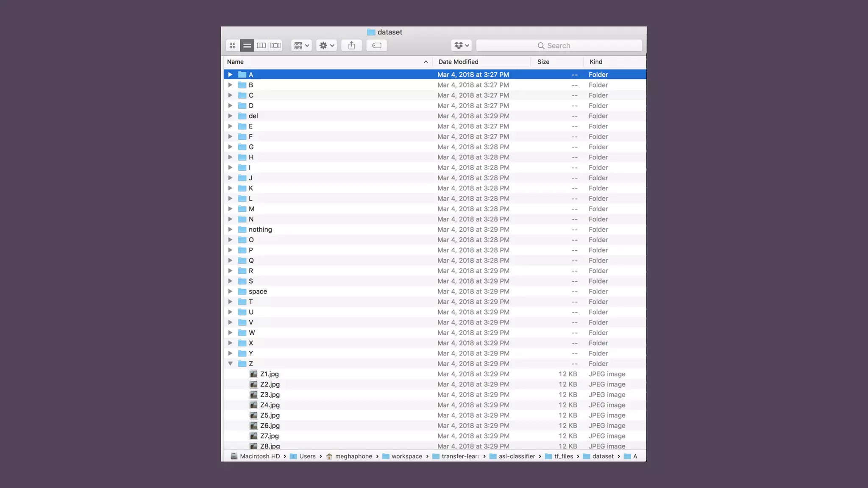
Task: Expand the nothing folder
Action: tap(230, 230)
